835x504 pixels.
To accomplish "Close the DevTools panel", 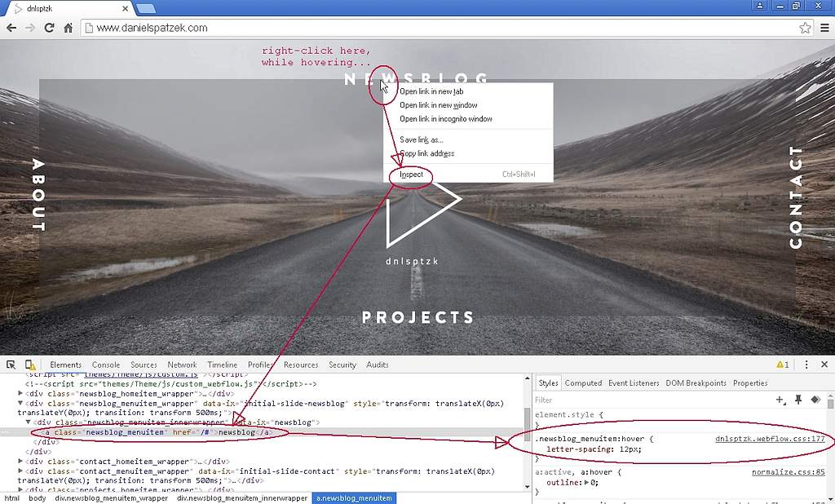I will click(824, 365).
